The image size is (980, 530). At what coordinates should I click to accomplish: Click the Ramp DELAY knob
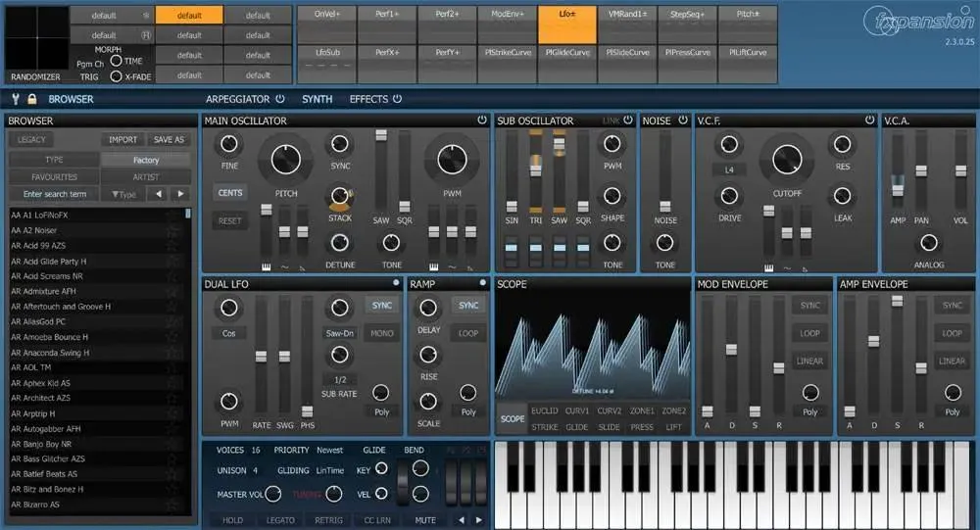tap(428, 308)
